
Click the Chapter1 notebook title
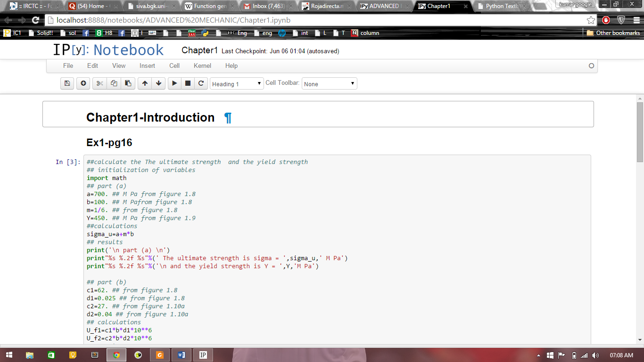(199, 50)
